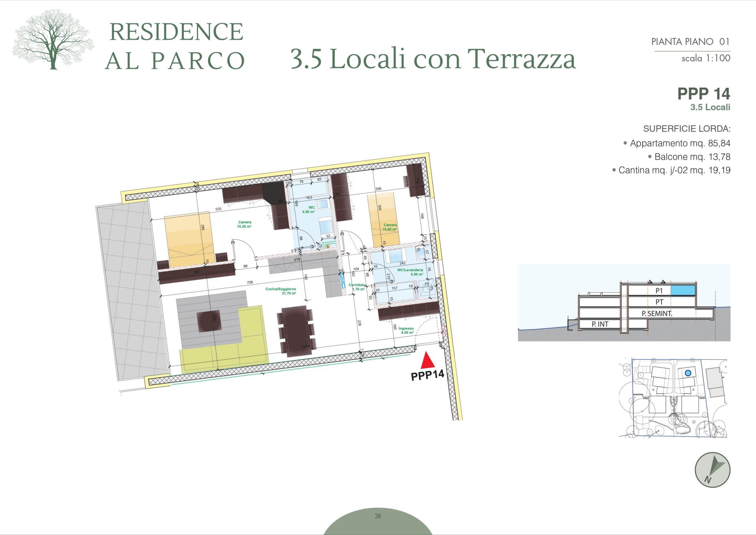Click the Cucina/Soggiorno 31.70 m² room label
756x535 pixels.
(281, 291)
